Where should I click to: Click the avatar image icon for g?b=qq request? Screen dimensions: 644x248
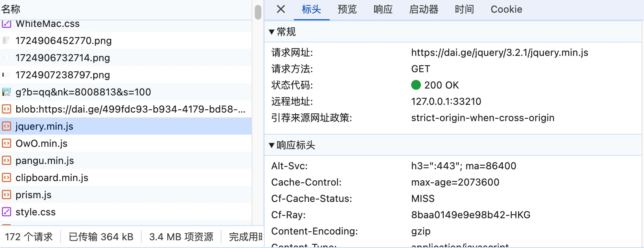[x=7, y=92]
